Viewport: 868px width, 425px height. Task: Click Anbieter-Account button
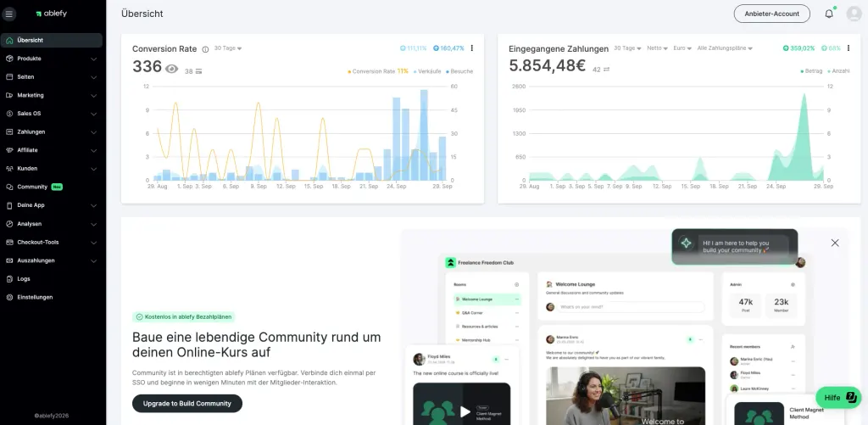[771, 14]
